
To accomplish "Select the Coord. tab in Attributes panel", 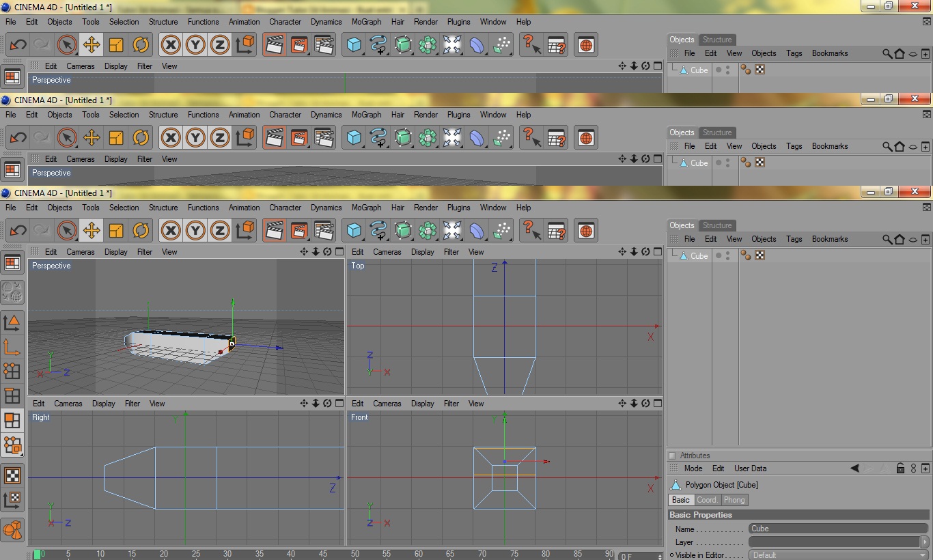I will coord(708,499).
